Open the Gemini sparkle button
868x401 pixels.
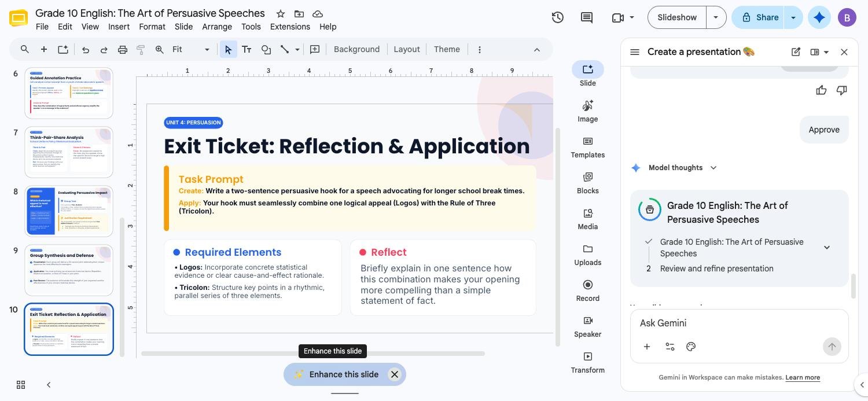[x=819, y=17]
